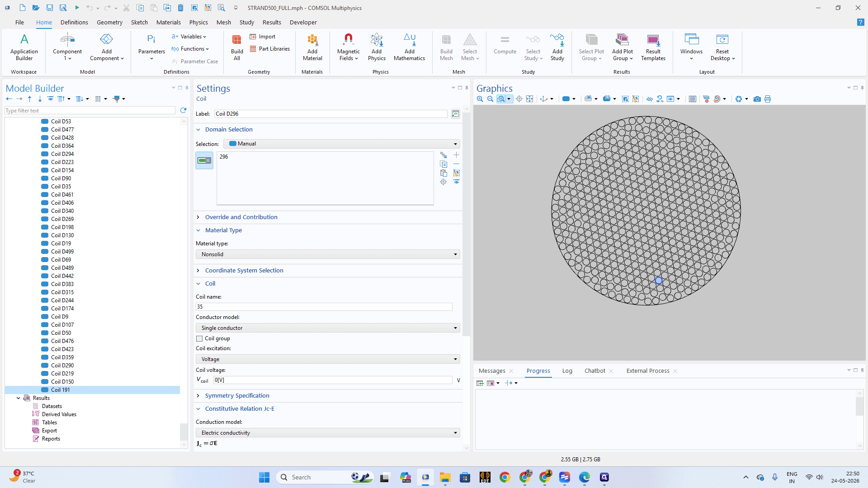868x488 pixels.
Task: Click the Import geometry button
Action: 262,37
